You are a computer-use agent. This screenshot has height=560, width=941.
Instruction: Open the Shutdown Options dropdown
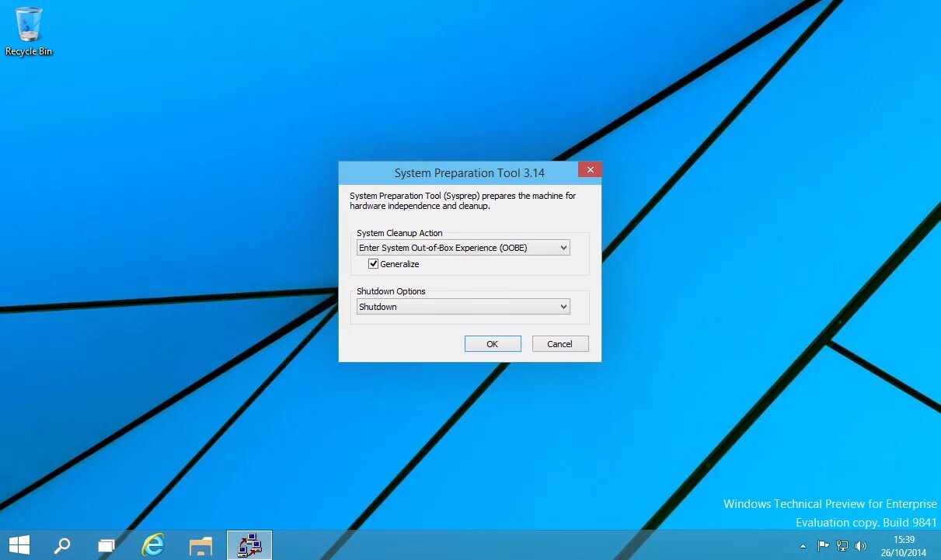point(463,307)
